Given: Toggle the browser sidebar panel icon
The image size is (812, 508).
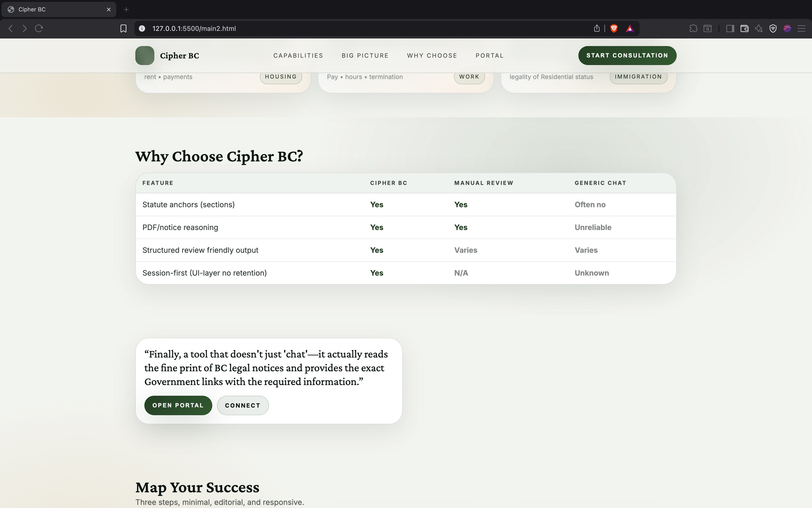Looking at the screenshot, I should tap(730, 28).
